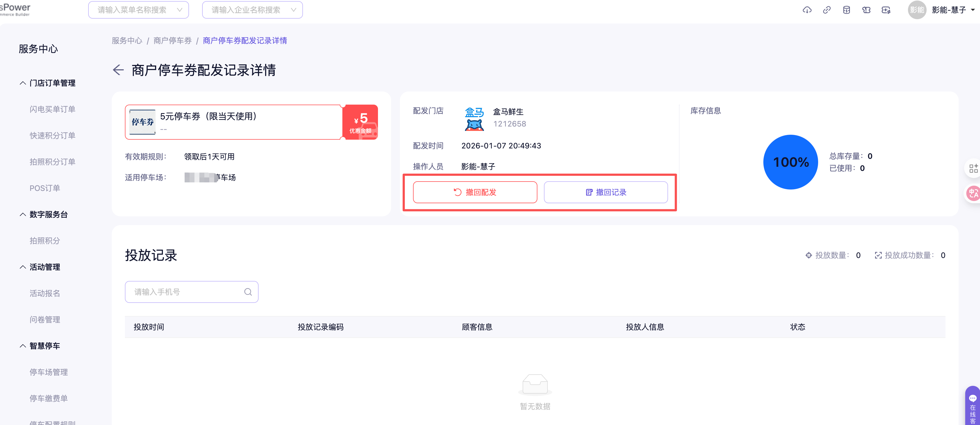
Task: Open the enterprise name search dropdown
Action: click(252, 10)
